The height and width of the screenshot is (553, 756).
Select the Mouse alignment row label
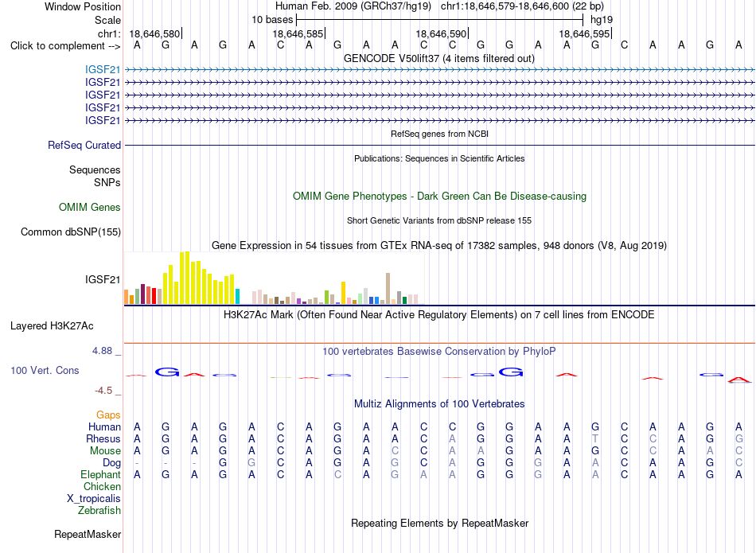pyautogui.click(x=105, y=451)
